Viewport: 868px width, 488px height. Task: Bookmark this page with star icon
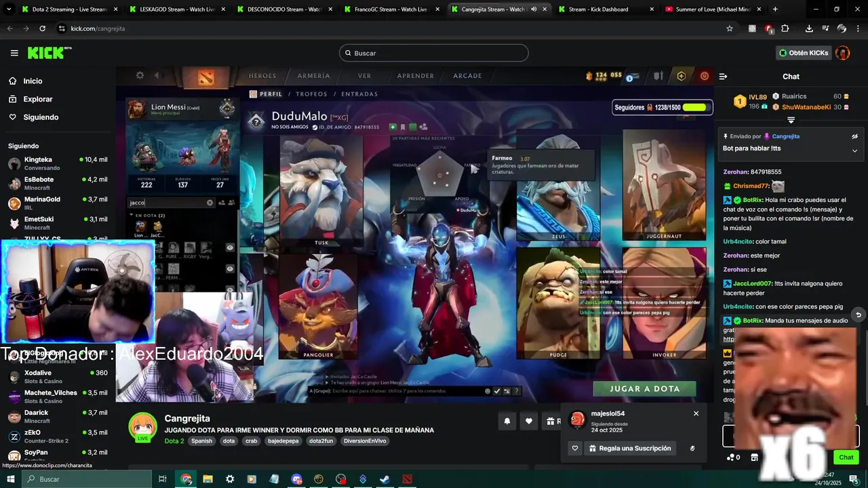coord(730,28)
